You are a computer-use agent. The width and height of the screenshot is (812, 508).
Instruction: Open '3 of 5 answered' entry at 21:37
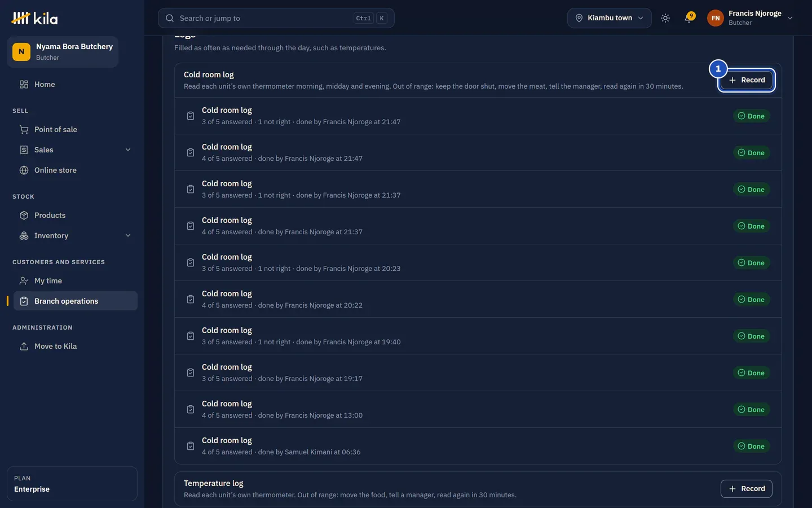coord(478,189)
